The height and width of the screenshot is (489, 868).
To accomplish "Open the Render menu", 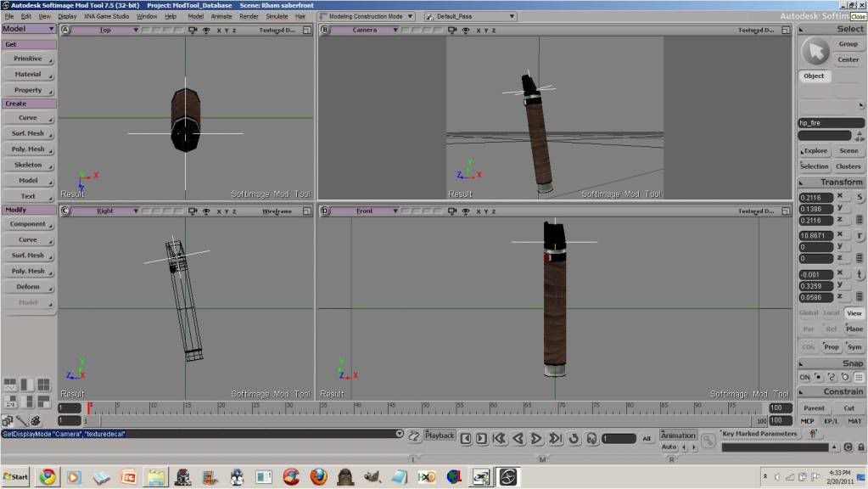I will [249, 17].
